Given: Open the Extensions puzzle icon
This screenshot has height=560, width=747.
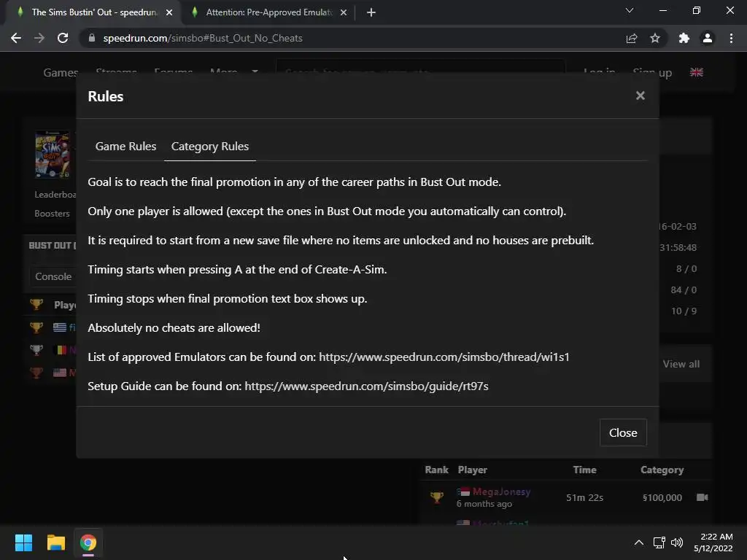Looking at the screenshot, I should pyautogui.click(x=684, y=38).
